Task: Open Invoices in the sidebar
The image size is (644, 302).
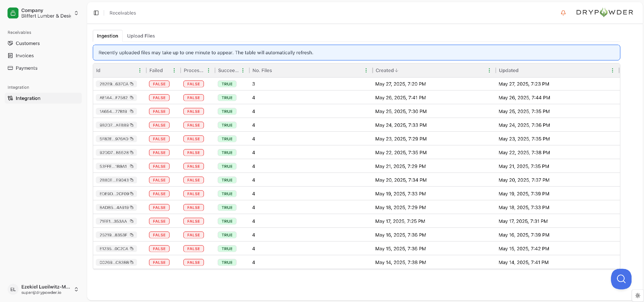Action: click(x=43, y=56)
